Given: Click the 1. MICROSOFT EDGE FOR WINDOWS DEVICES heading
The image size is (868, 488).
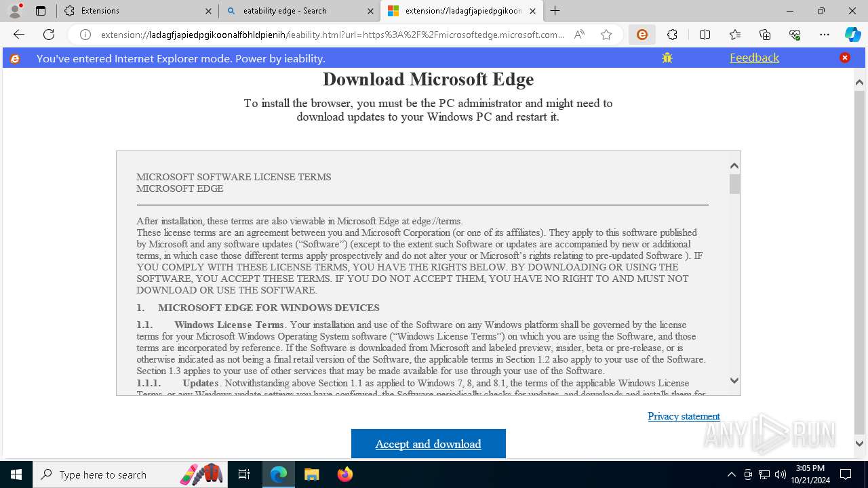Looking at the screenshot, I should 258,308.
